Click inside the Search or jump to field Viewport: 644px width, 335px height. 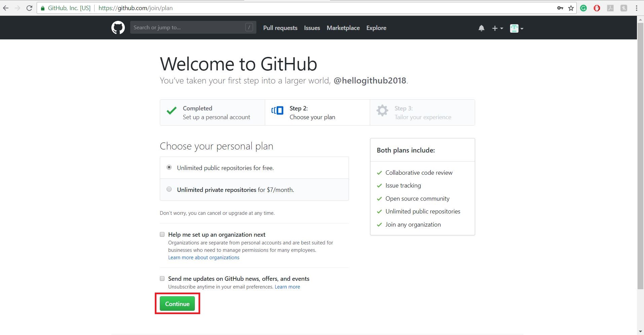point(193,27)
